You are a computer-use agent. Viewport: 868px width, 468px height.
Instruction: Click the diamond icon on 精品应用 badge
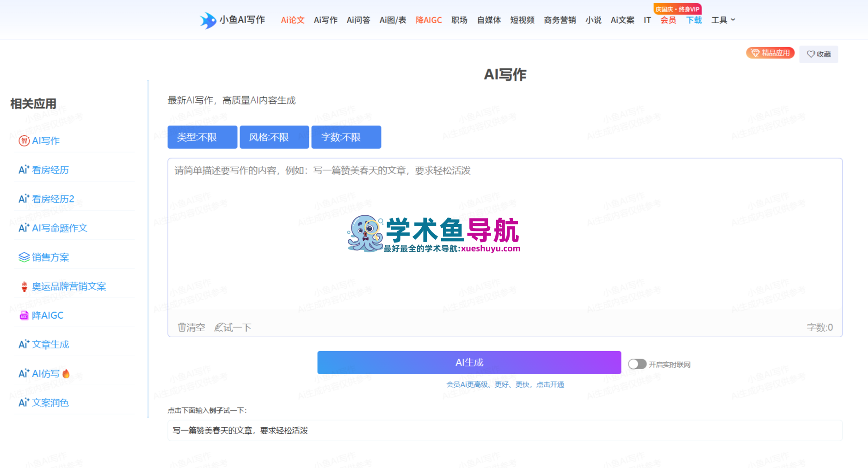(x=755, y=53)
